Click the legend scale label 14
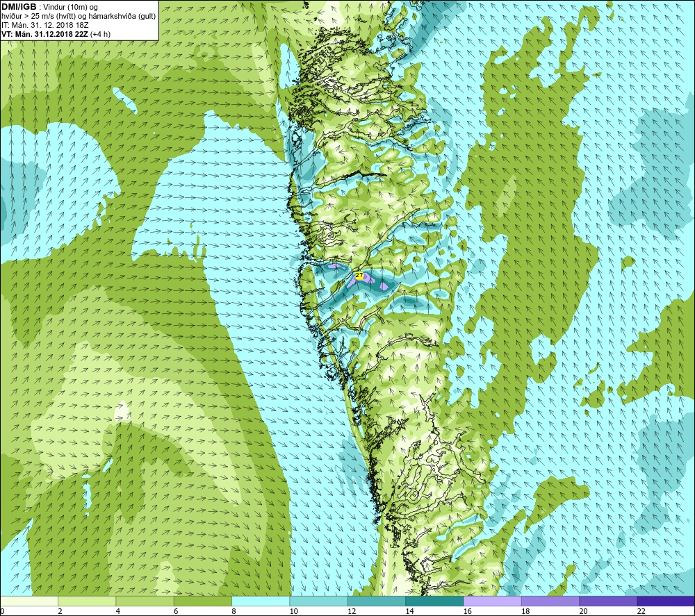 click(409, 611)
